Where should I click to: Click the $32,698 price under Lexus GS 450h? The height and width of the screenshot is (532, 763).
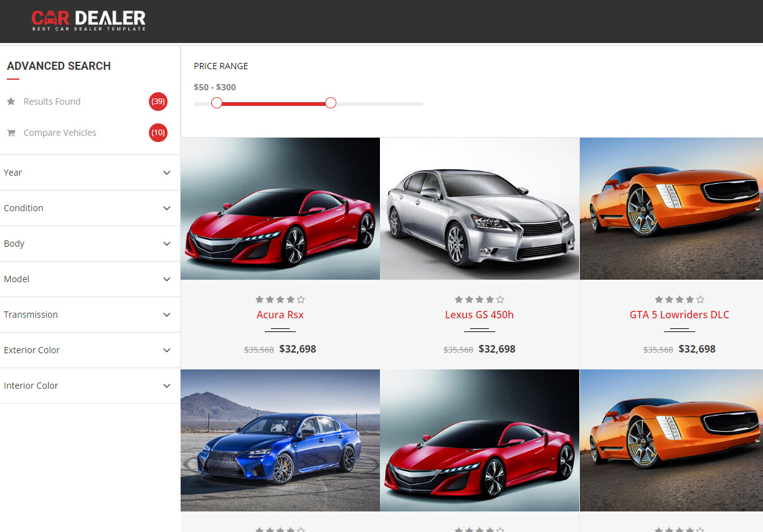pos(497,349)
